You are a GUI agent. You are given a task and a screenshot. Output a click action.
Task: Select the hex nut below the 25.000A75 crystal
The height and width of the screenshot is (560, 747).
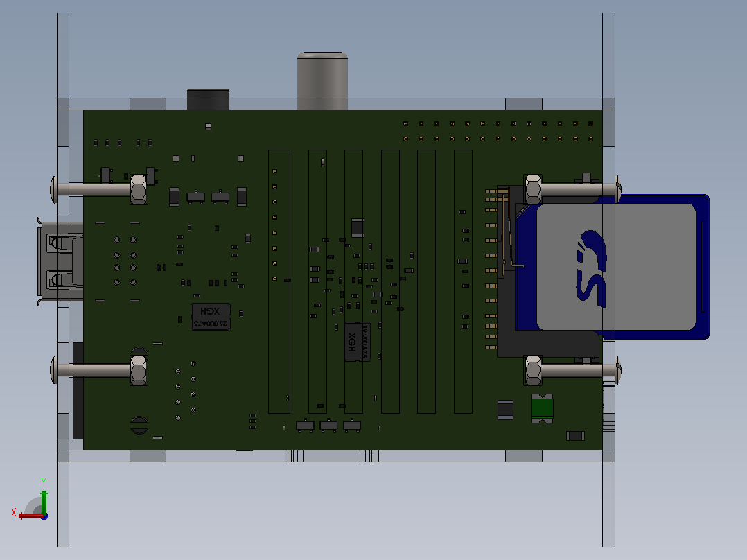(139, 370)
